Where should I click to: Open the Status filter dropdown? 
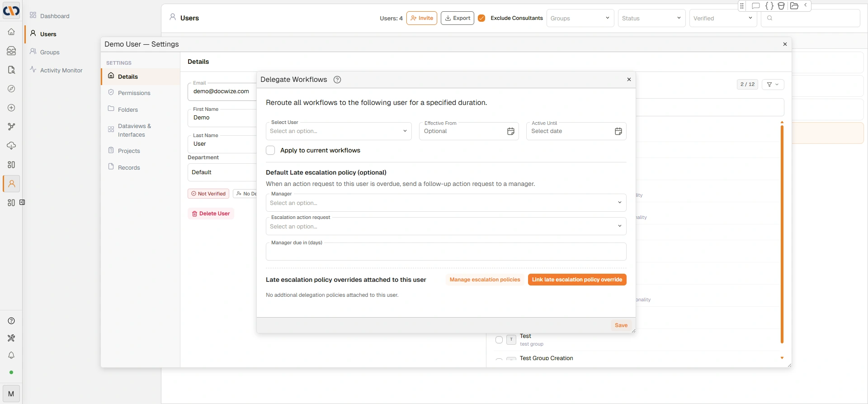(x=651, y=18)
